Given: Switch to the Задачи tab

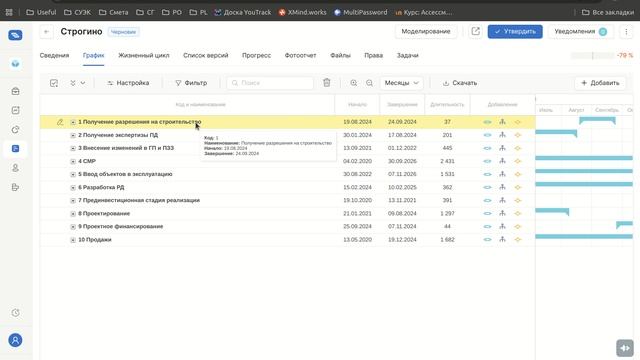Looking at the screenshot, I should pos(407,56).
